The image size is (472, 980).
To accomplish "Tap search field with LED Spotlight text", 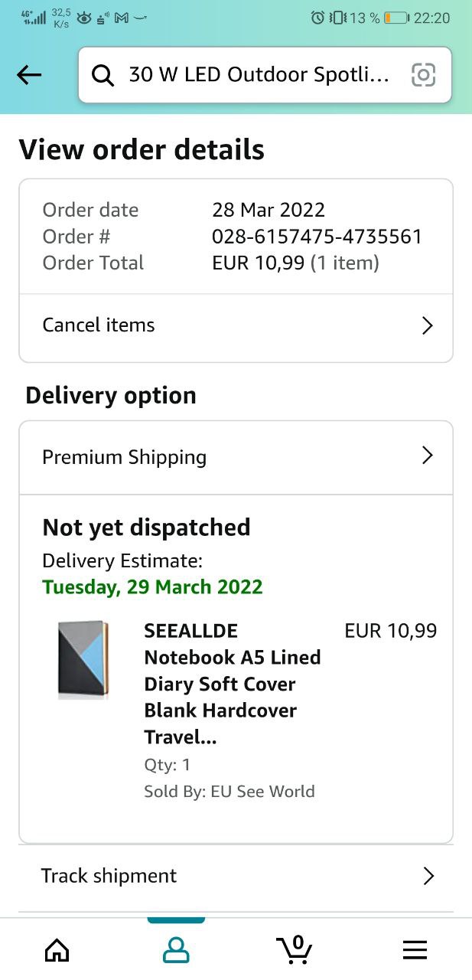I will (x=259, y=75).
